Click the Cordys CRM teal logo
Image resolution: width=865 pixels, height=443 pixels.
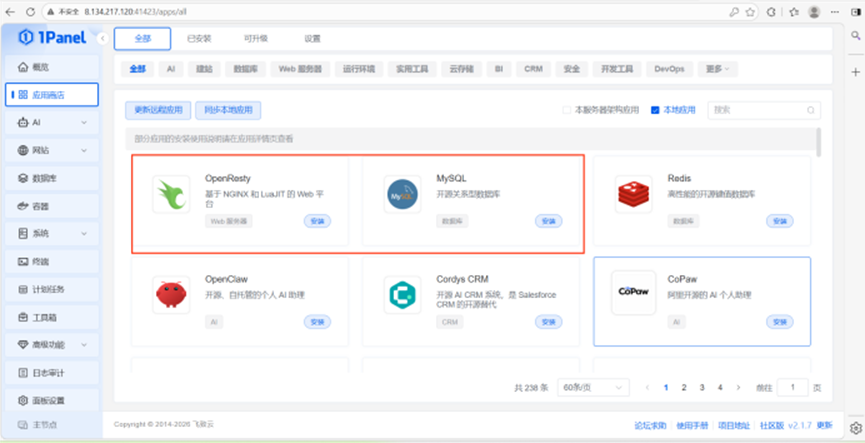pyautogui.click(x=402, y=295)
